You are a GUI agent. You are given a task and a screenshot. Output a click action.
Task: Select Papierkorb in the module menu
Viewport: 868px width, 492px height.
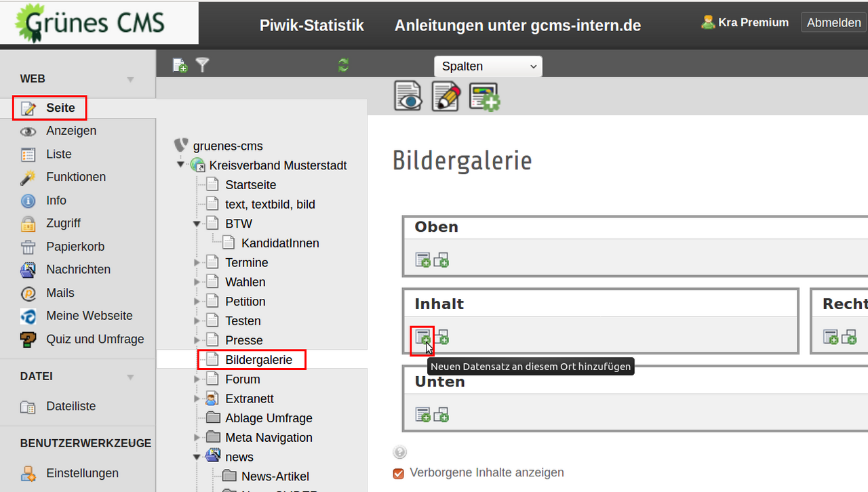[x=75, y=247]
